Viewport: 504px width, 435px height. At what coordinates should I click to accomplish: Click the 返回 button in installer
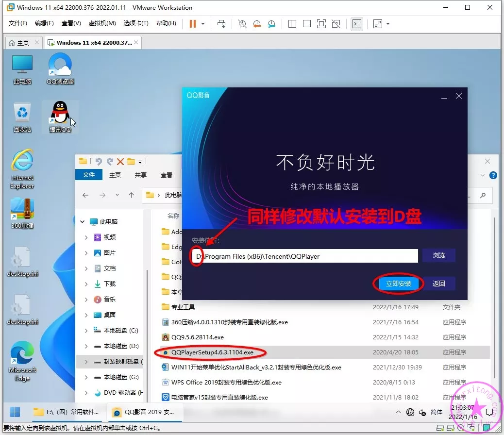[x=438, y=284]
